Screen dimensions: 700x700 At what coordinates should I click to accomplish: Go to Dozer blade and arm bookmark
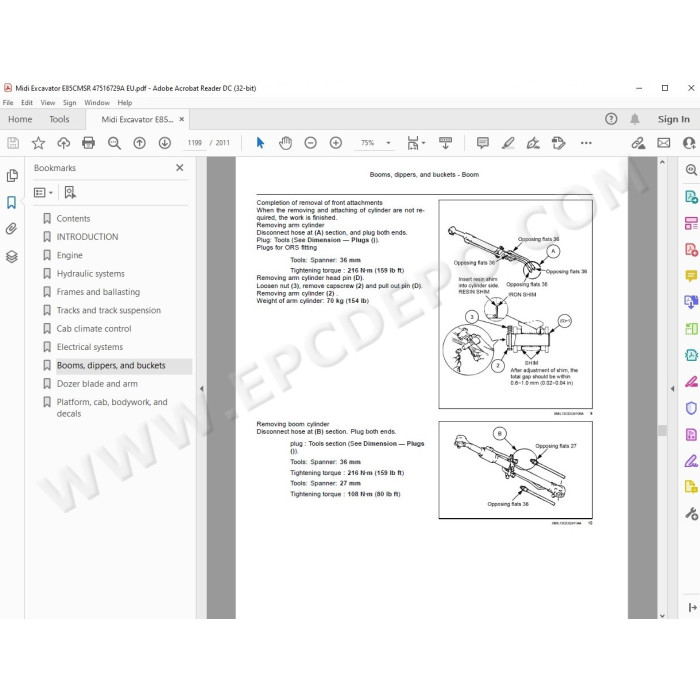tap(97, 383)
